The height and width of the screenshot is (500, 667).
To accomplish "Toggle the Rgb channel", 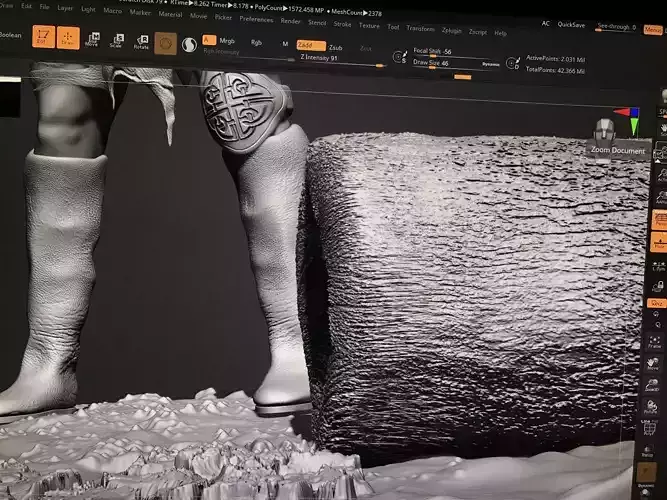I will tap(256, 43).
